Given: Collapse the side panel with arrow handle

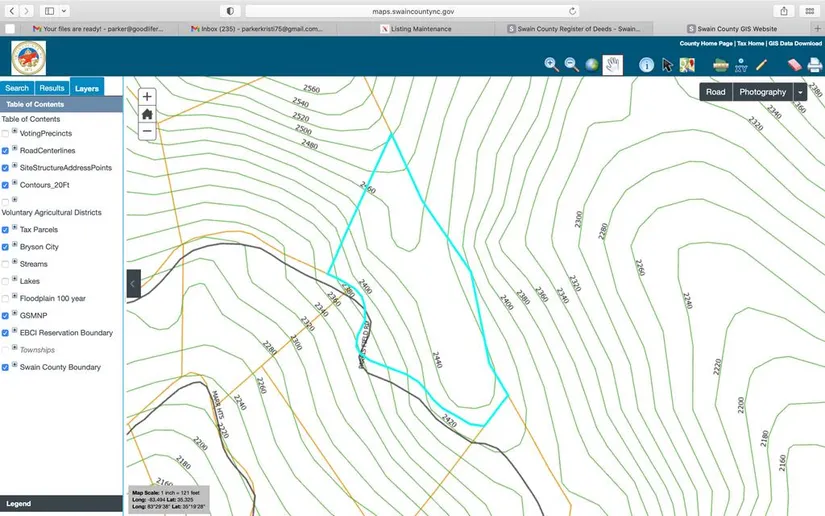Looking at the screenshot, I should pos(132,284).
